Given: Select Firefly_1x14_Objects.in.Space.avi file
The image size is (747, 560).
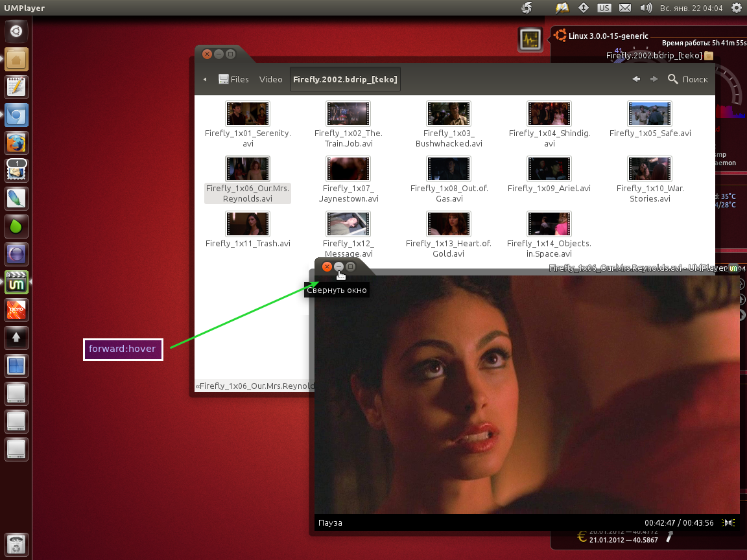Looking at the screenshot, I should click(x=549, y=235).
